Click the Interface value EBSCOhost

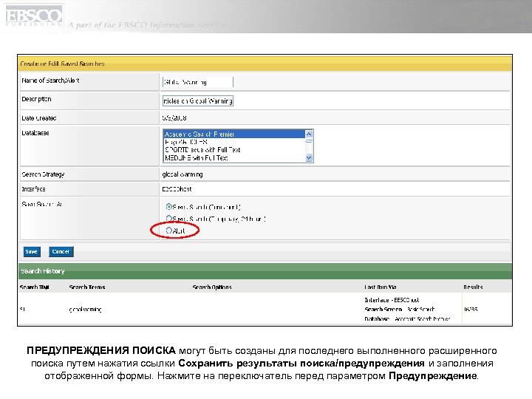click(177, 189)
